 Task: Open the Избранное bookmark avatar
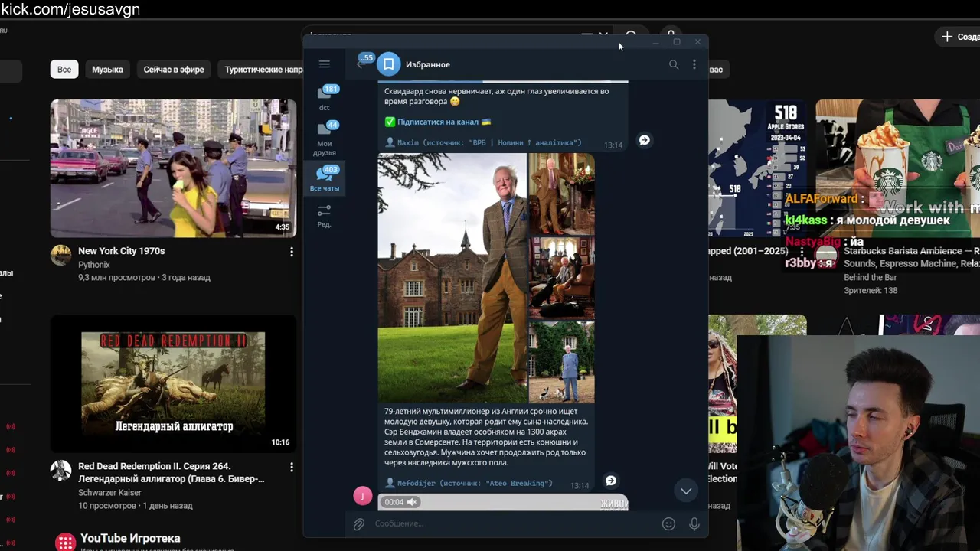[x=389, y=64]
